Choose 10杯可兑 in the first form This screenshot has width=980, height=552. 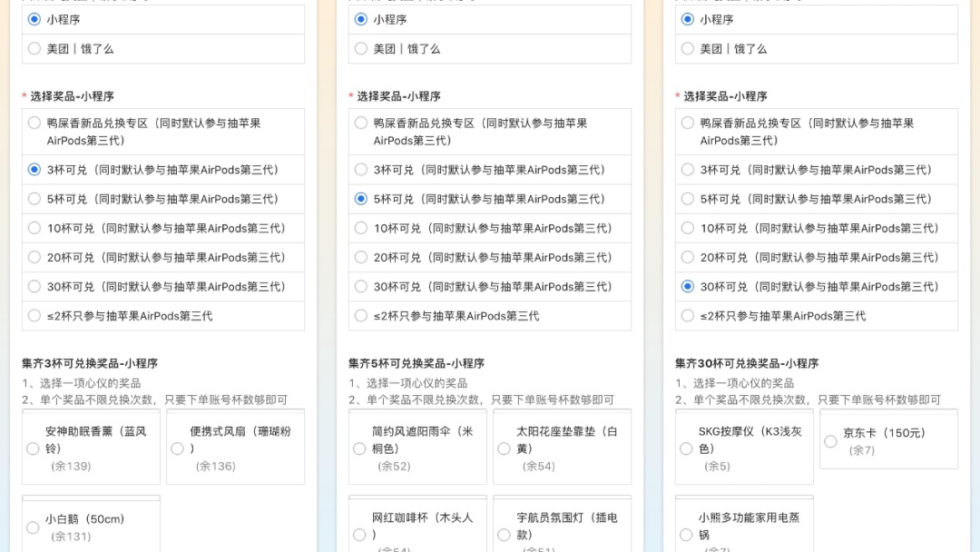pos(34,228)
